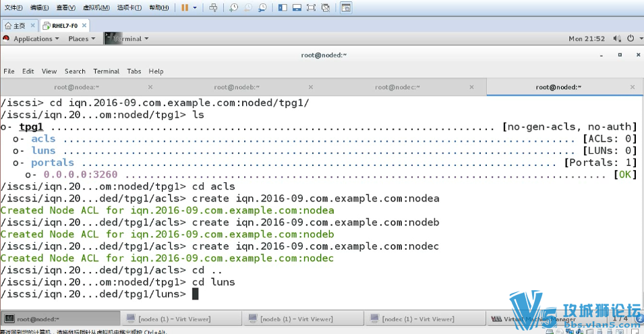644x334 pixels.
Task: Select root@noded taskbar window button
Action: point(61,318)
